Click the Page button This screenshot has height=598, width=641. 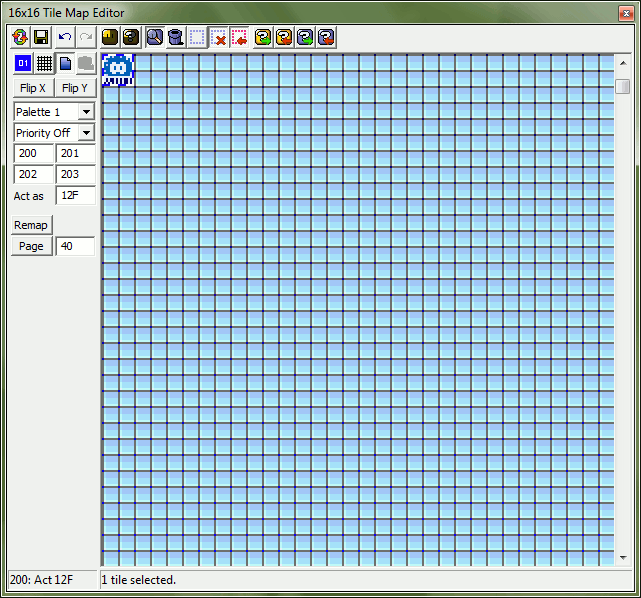tap(31, 246)
